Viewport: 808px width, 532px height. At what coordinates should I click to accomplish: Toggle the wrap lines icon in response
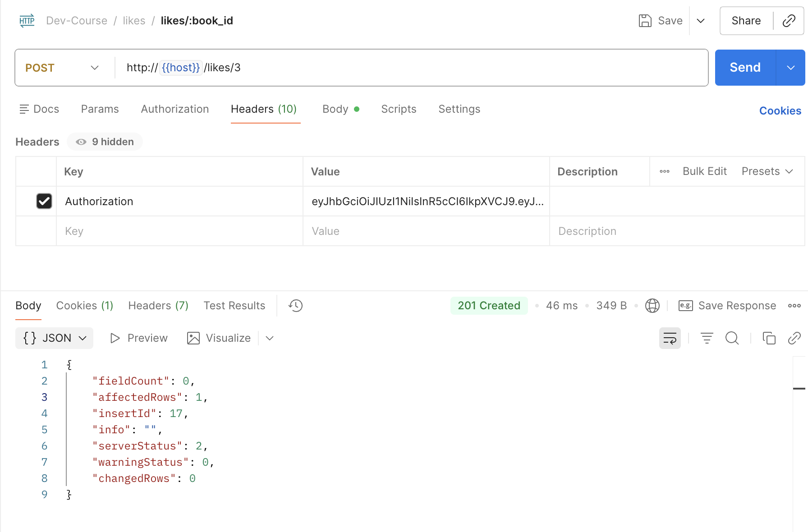[670, 338]
